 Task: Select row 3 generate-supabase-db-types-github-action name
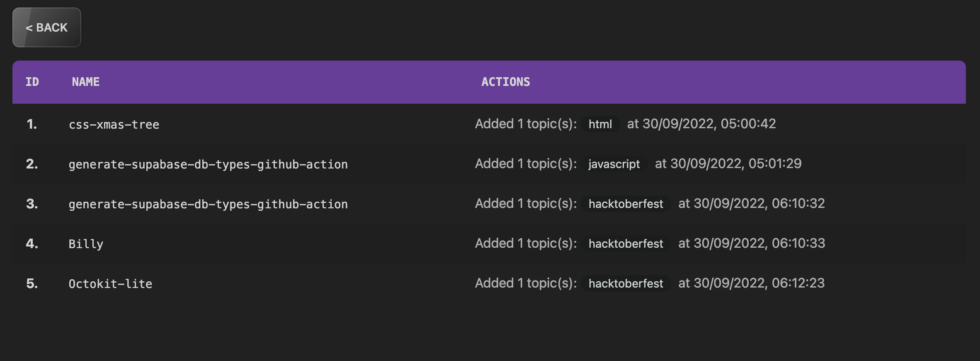tap(208, 204)
